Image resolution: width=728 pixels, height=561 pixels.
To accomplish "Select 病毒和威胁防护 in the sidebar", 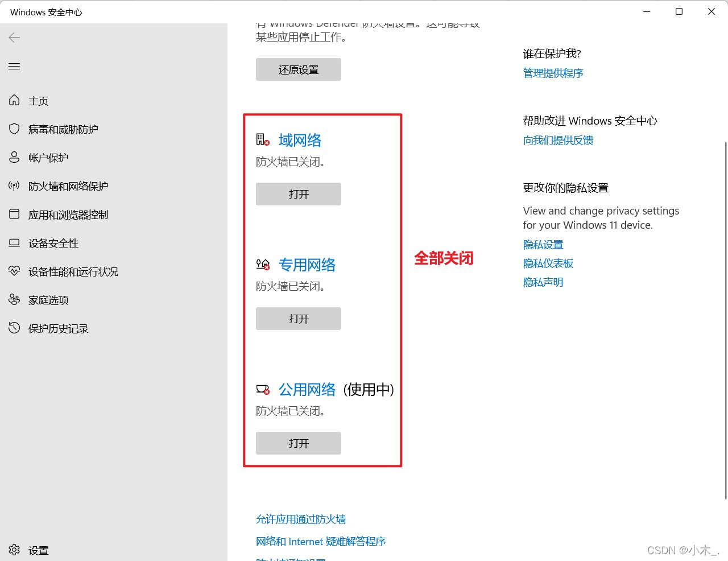I will coord(63,129).
